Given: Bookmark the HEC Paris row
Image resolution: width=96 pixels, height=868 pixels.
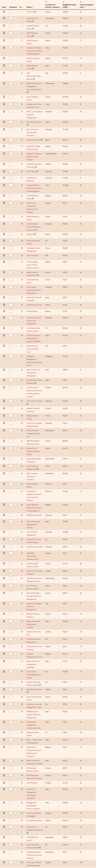Looking at the screenshot, I should click(4, 12).
